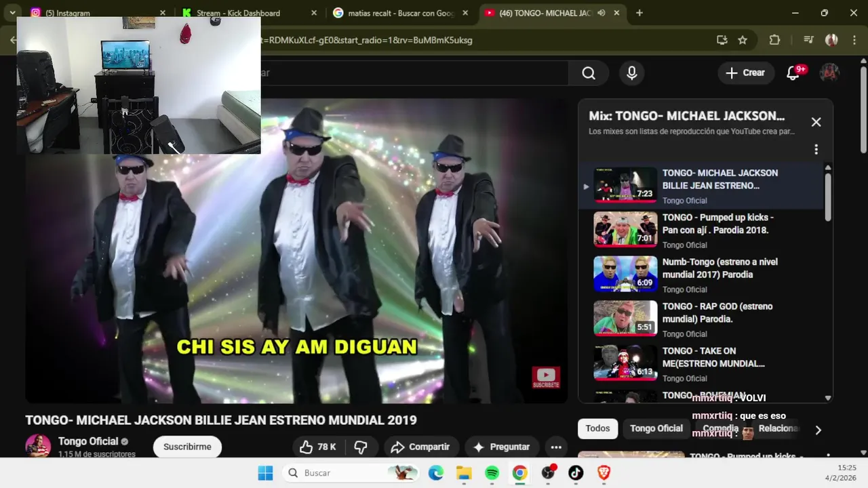Click the YouTube search magnifier button
868x488 pixels.
(589, 73)
